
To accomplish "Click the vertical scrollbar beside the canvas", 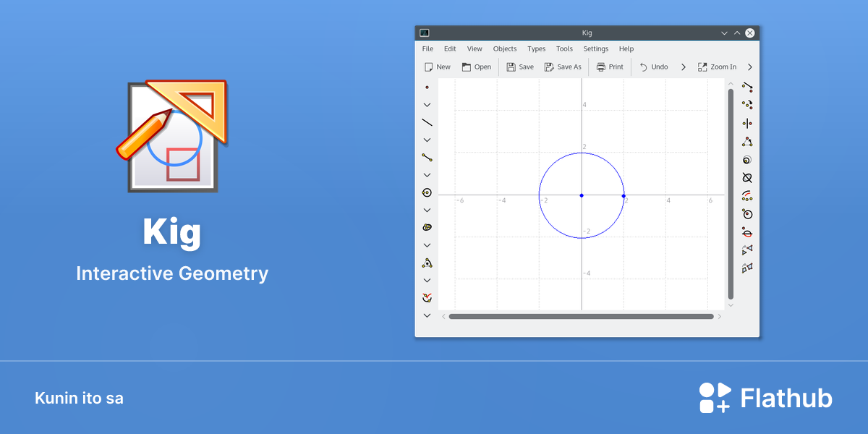I will (x=731, y=194).
